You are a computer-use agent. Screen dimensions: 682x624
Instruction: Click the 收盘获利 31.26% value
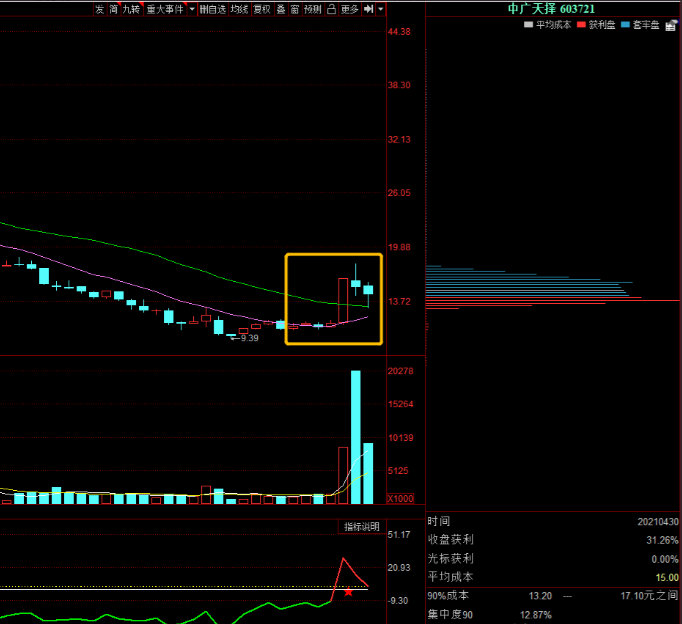coord(662,540)
